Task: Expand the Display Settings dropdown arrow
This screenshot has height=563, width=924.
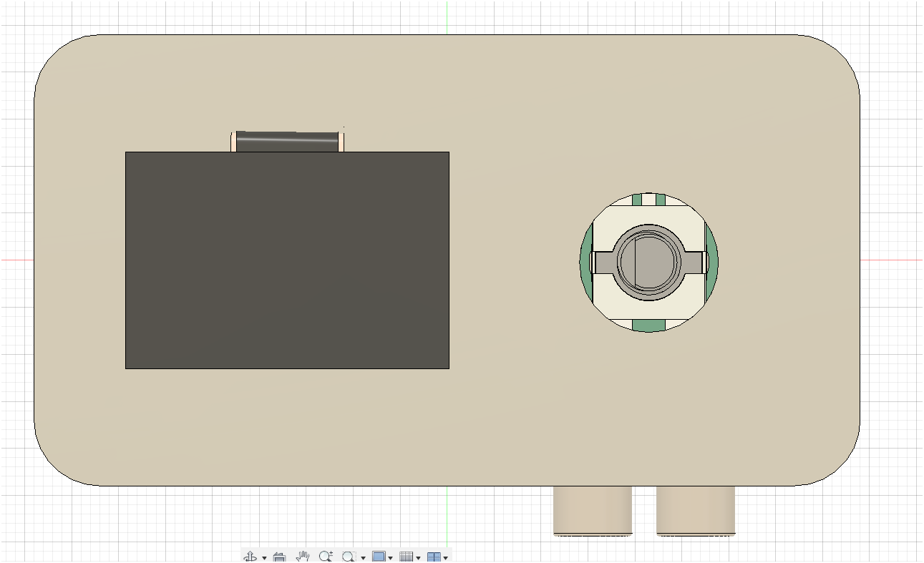Action: point(390,557)
